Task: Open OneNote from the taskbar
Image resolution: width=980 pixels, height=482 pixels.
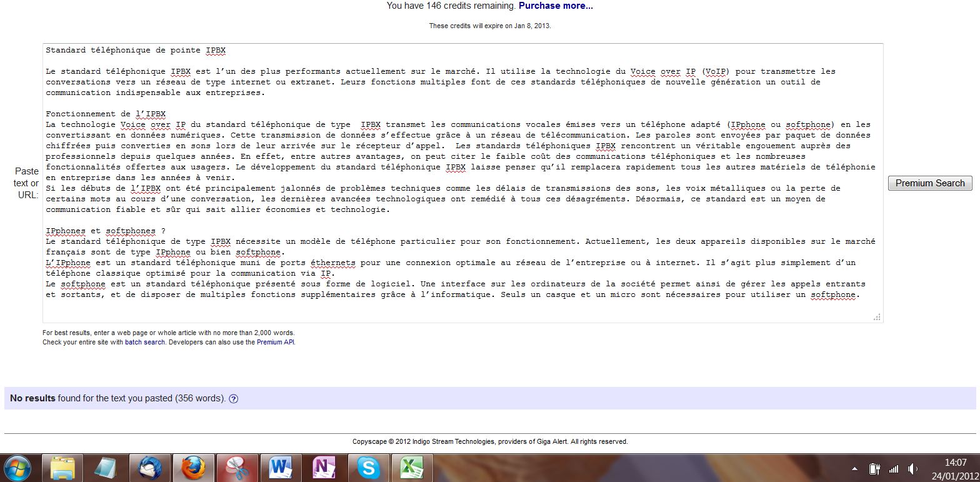Action: point(324,468)
